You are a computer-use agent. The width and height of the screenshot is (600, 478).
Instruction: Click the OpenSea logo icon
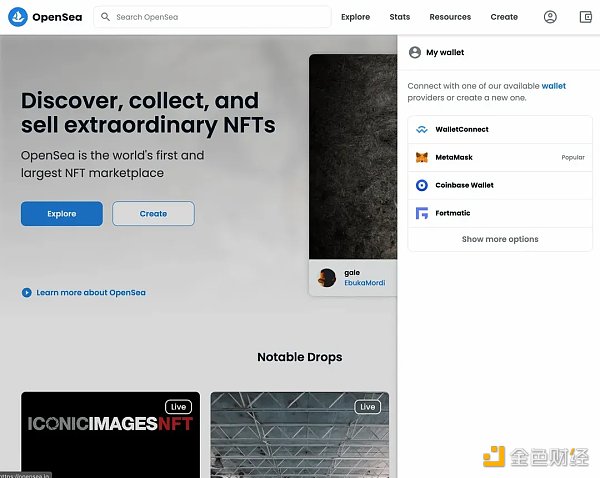point(17,17)
